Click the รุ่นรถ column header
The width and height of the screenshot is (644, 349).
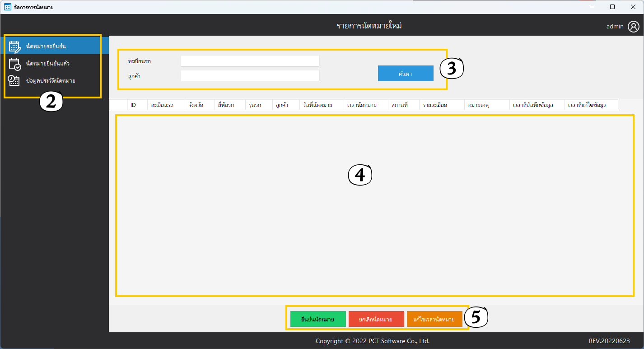[255, 105]
